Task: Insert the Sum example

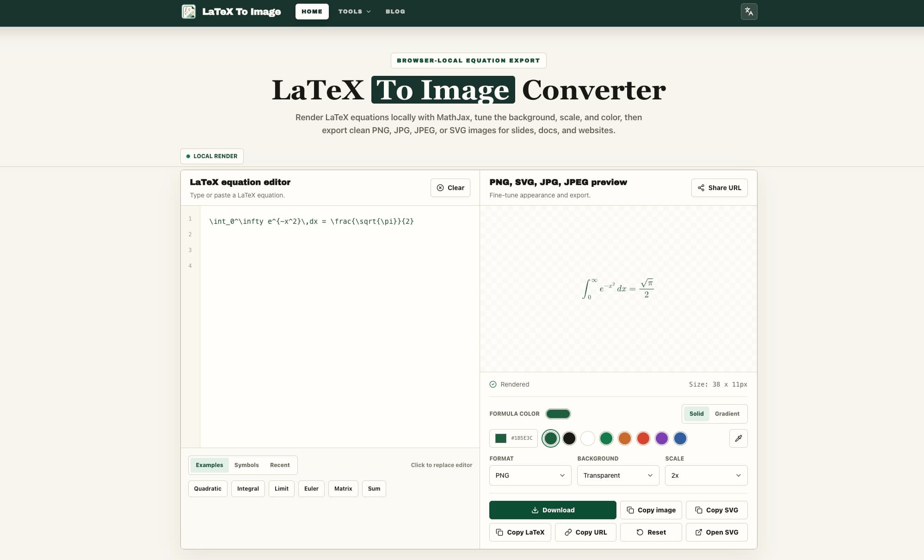Action: click(x=374, y=489)
